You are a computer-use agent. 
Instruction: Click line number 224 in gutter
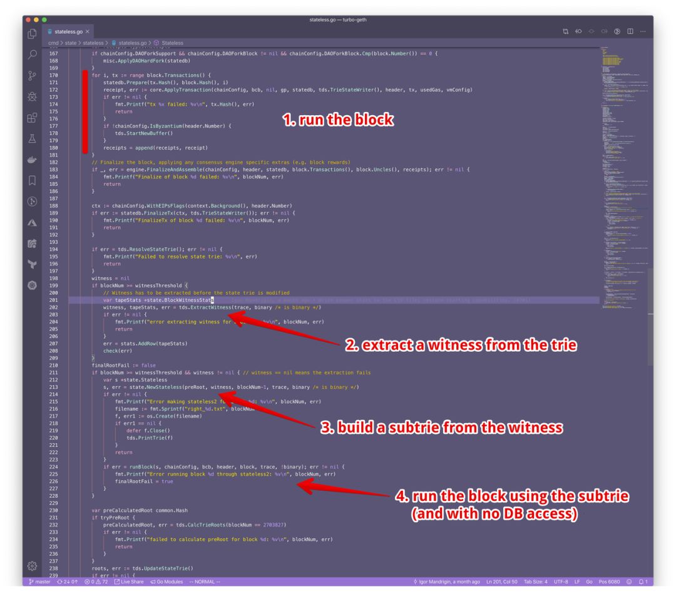pyautogui.click(x=53, y=467)
